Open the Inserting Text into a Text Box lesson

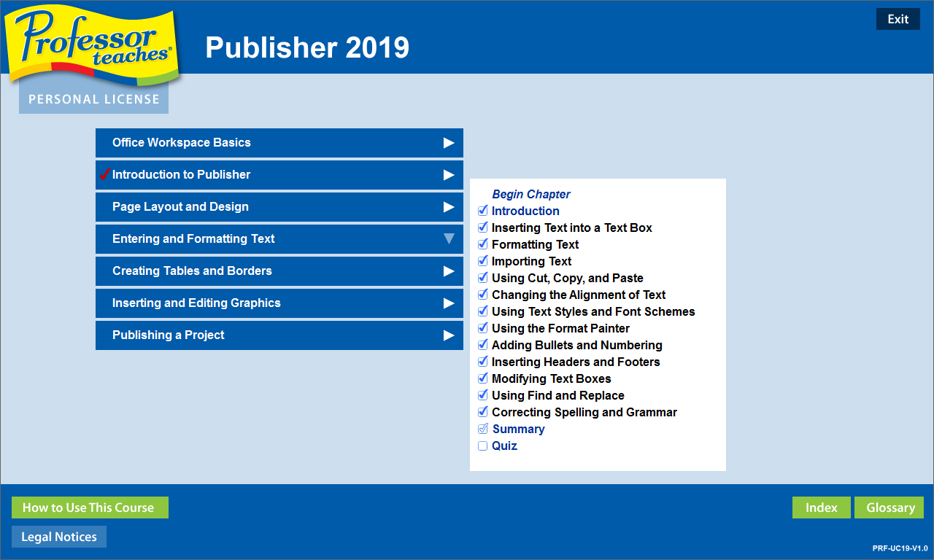571,228
